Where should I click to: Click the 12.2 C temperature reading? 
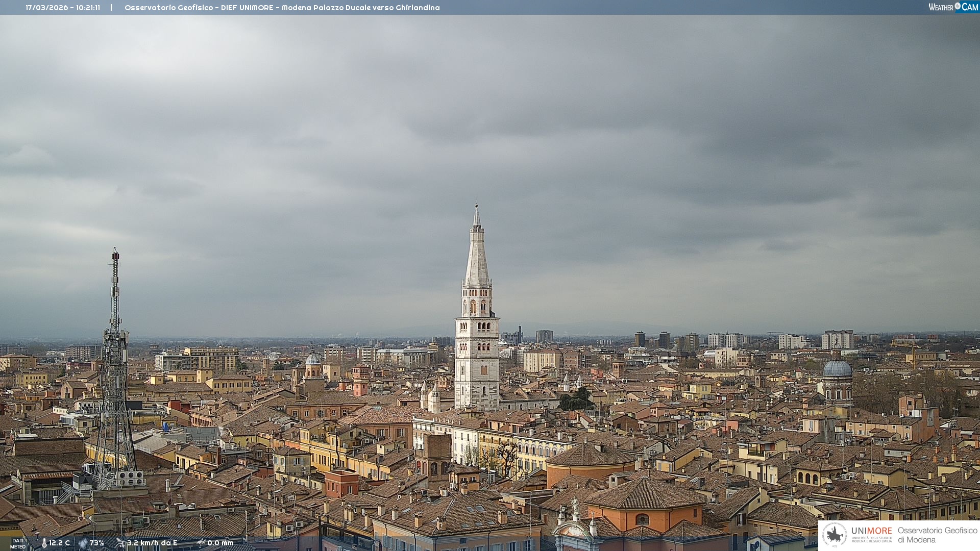click(x=59, y=543)
